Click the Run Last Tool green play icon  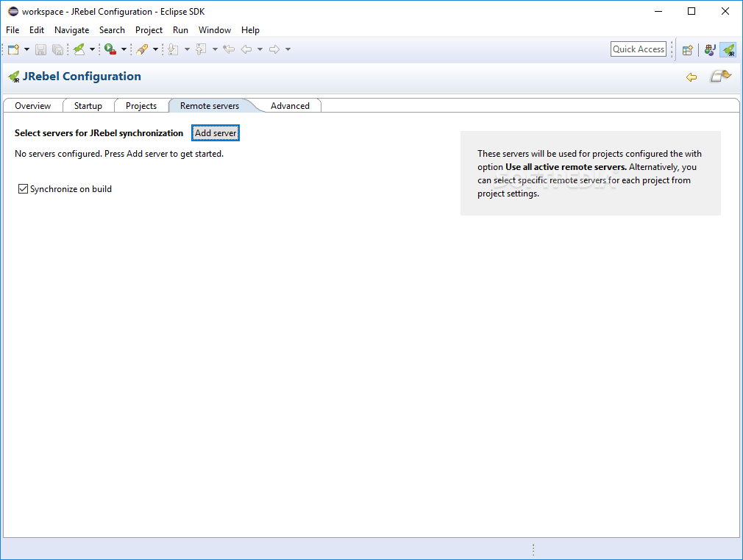[x=110, y=49]
